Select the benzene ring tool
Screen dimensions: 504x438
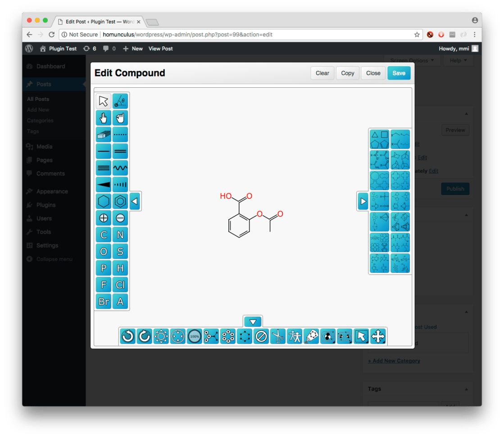[120, 201]
